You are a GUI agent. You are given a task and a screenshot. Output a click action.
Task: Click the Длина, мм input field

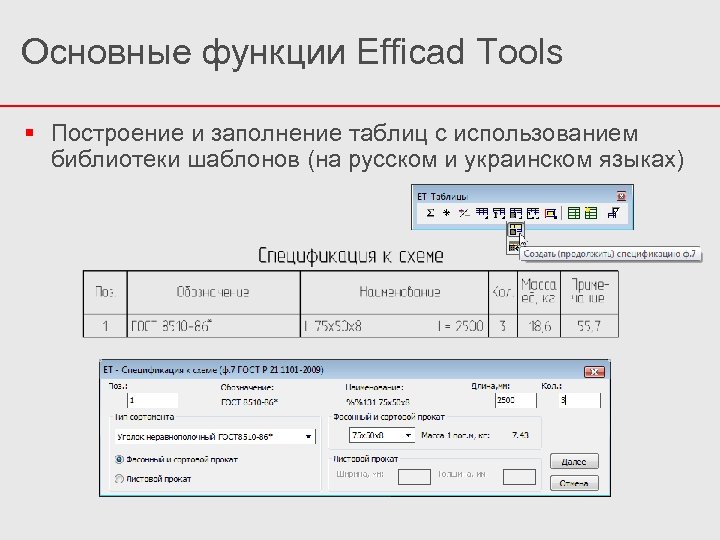(x=516, y=400)
